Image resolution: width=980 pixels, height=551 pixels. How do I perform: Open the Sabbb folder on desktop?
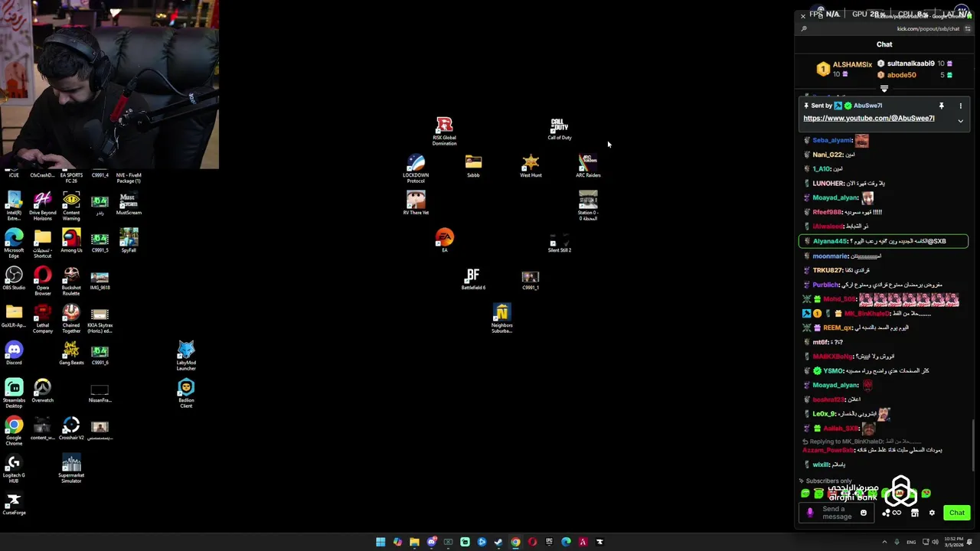pos(473,166)
